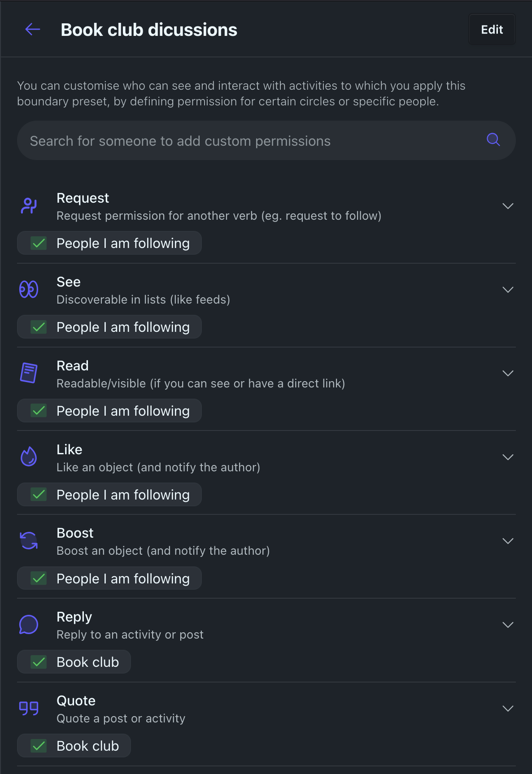
Task: Click the back arrow icon
Action: [x=33, y=30]
